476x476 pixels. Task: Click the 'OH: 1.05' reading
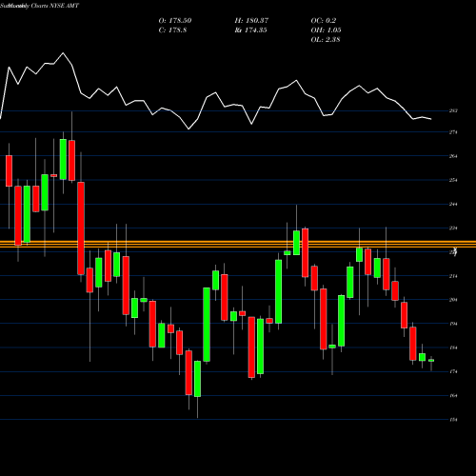pos(326,30)
